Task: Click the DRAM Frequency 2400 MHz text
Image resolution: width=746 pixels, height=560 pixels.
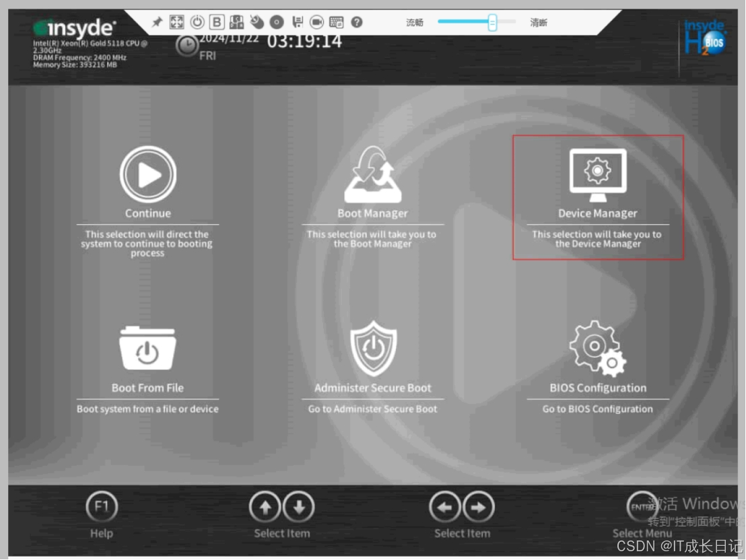Action: point(79,58)
